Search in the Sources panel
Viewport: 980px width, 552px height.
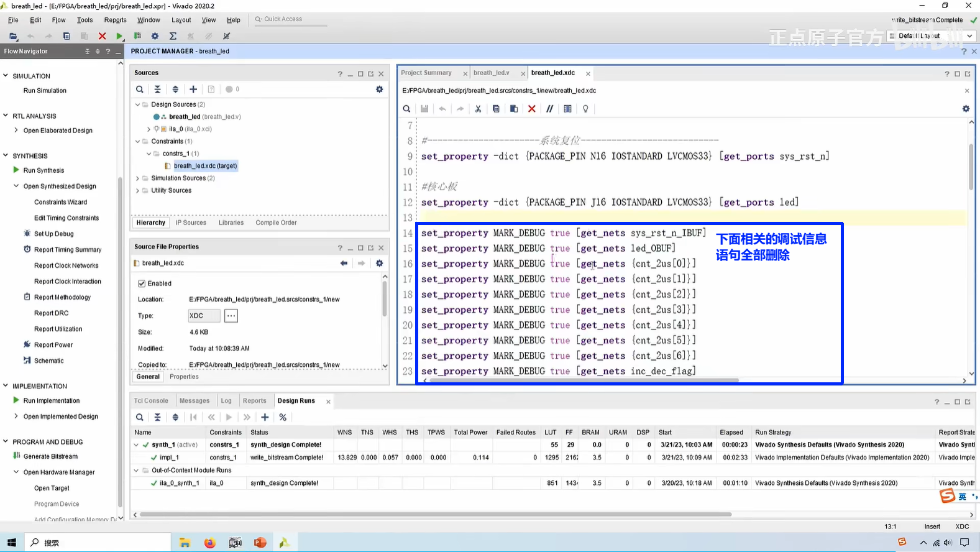click(140, 90)
